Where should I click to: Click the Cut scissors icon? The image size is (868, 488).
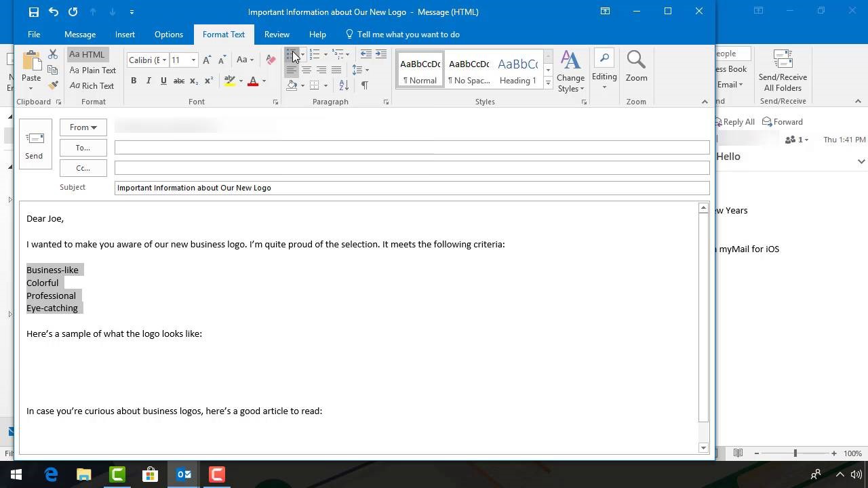[x=53, y=55]
